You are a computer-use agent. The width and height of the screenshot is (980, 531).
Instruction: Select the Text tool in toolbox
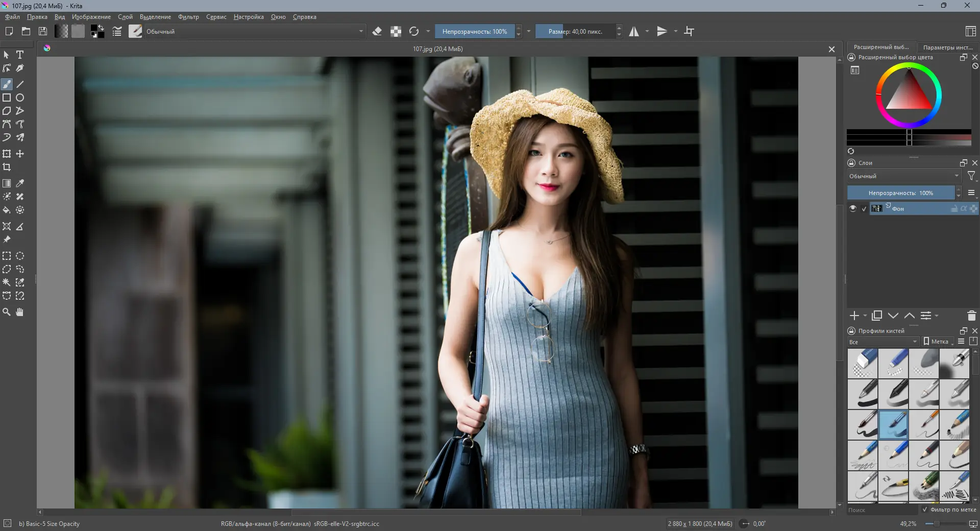[x=20, y=55]
